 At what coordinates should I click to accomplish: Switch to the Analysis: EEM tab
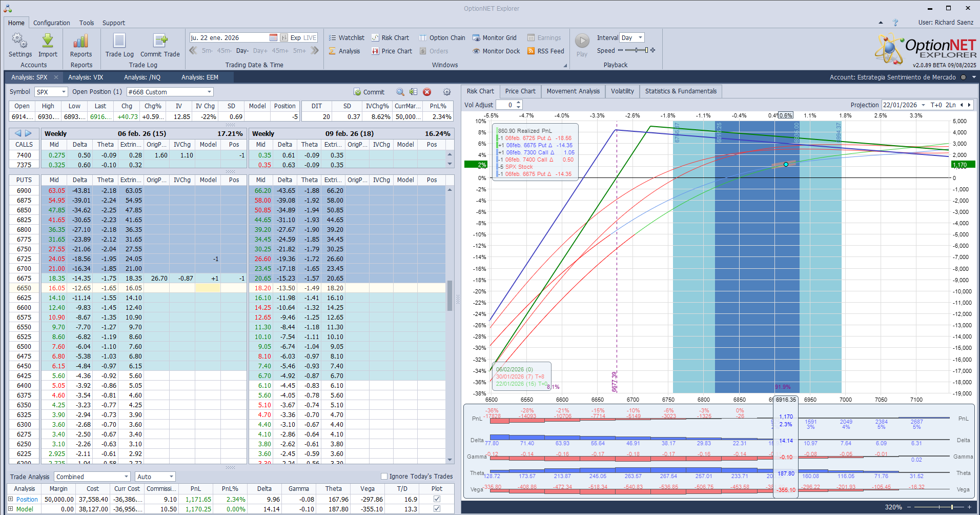click(200, 77)
